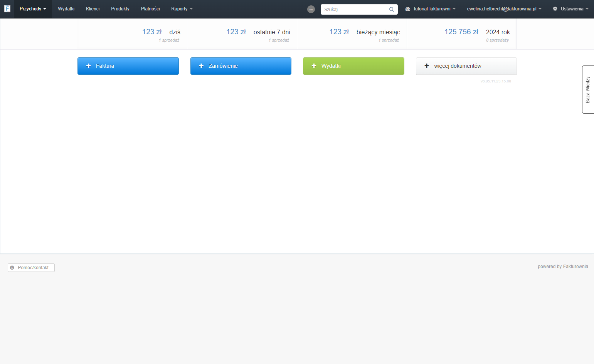Expand the Raporty dropdown menu
This screenshot has width=594, height=364.
click(x=182, y=9)
